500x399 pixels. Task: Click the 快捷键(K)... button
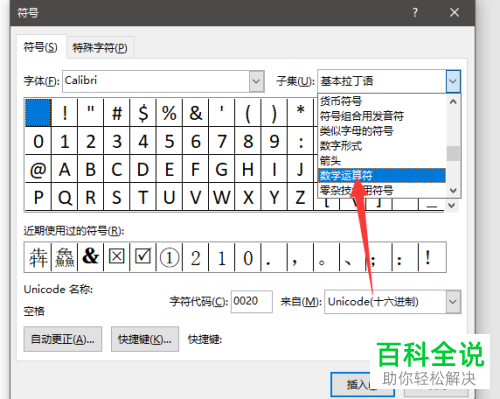[x=145, y=339]
